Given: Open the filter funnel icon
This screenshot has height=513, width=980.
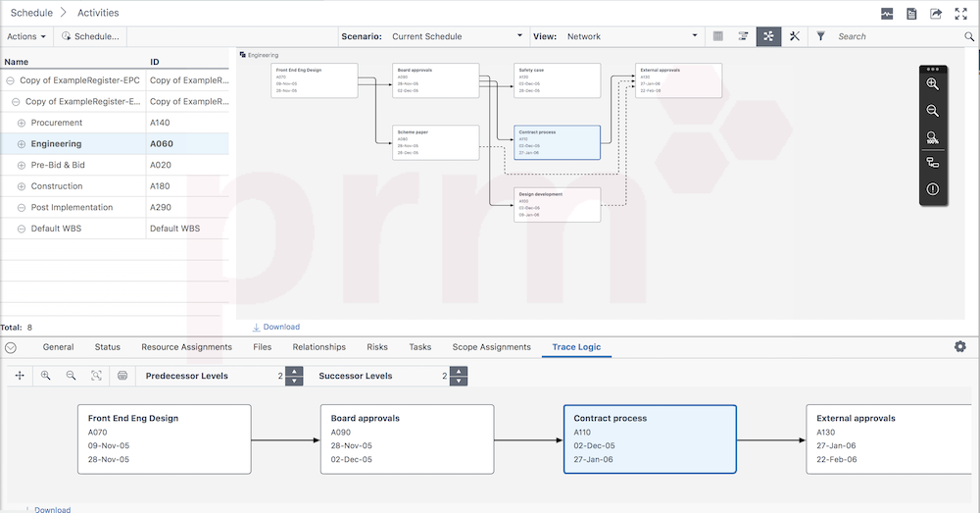Looking at the screenshot, I should tap(821, 36).
